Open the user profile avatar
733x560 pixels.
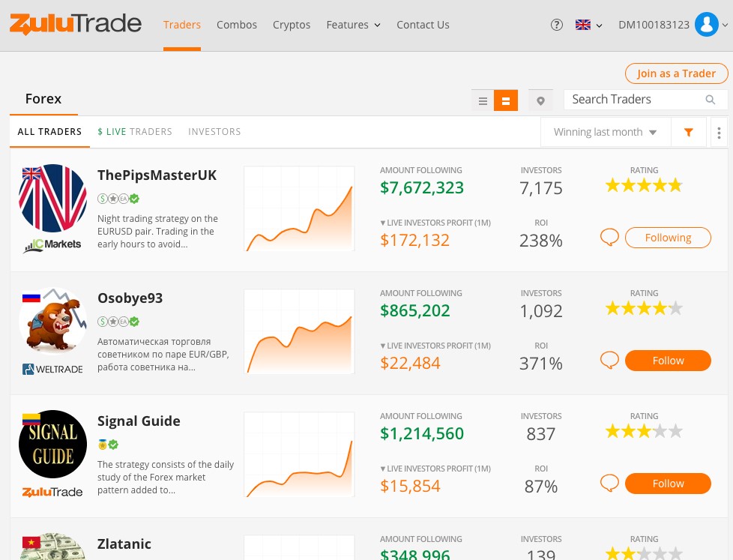[x=706, y=24]
